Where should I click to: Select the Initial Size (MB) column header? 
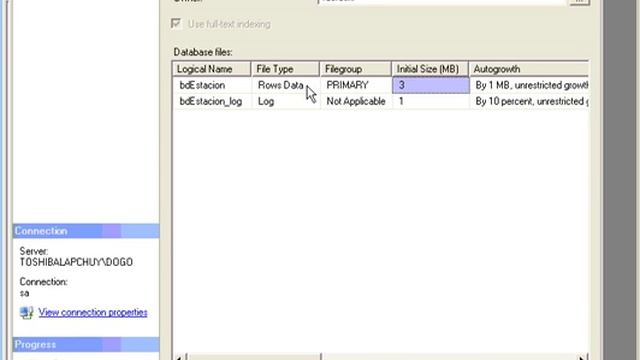coord(430,69)
